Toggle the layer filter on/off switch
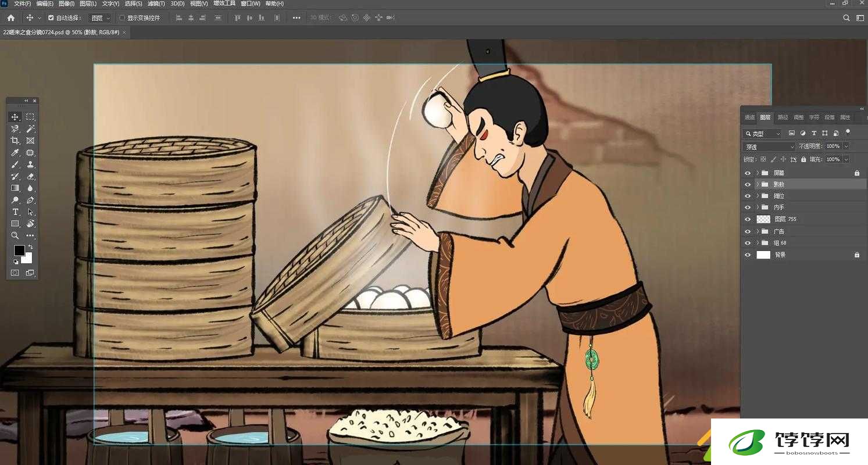The width and height of the screenshot is (868, 465). (x=848, y=132)
